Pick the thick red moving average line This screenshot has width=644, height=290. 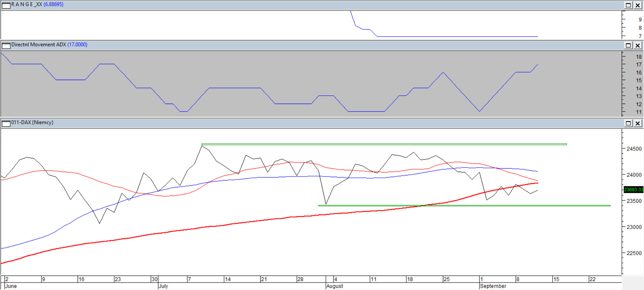click(239, 223)
